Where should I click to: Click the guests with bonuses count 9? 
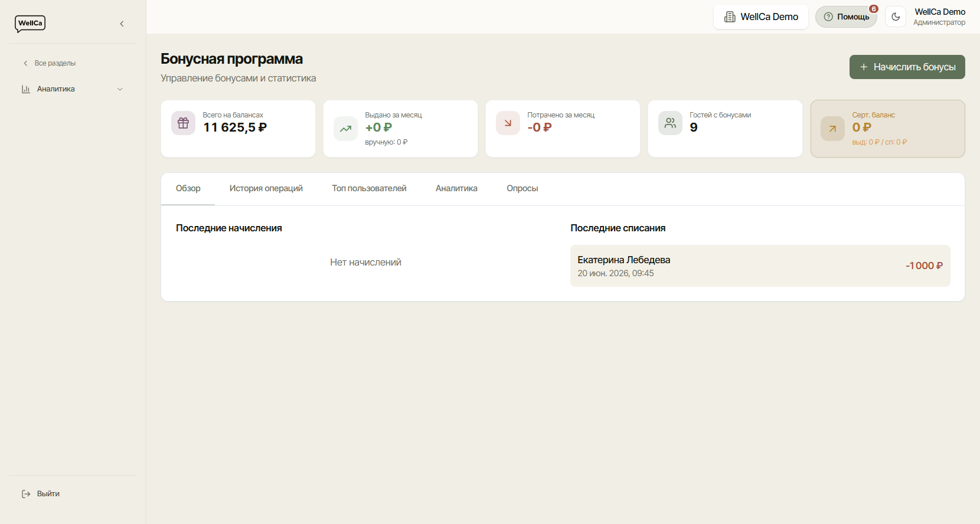pos(694,127)
